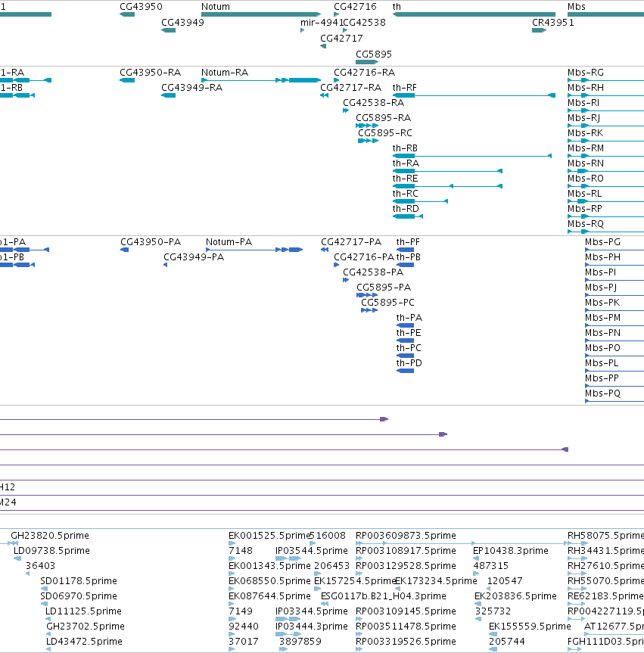Click the CG42716-PA protein label

364,257
